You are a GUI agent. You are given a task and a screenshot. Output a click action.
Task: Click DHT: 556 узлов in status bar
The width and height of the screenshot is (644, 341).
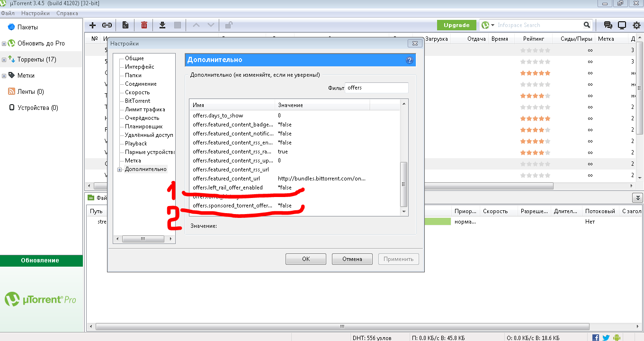pos(372,338)
